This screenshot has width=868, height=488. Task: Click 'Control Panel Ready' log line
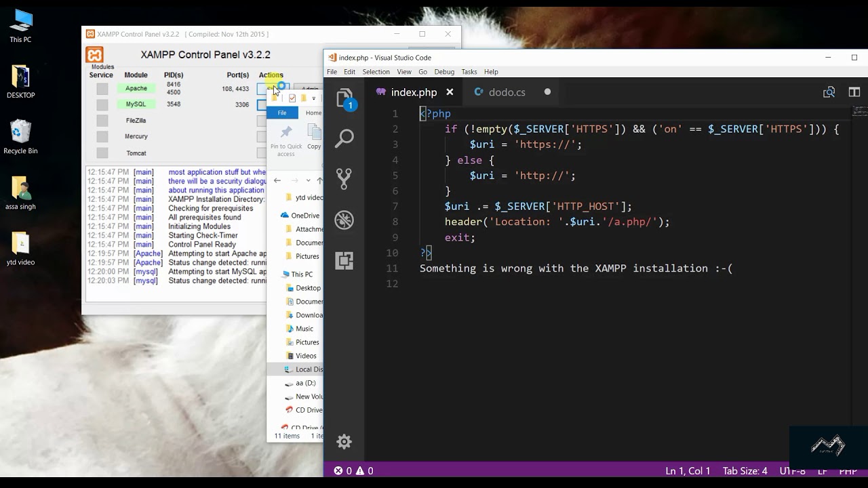click(202, 244)
